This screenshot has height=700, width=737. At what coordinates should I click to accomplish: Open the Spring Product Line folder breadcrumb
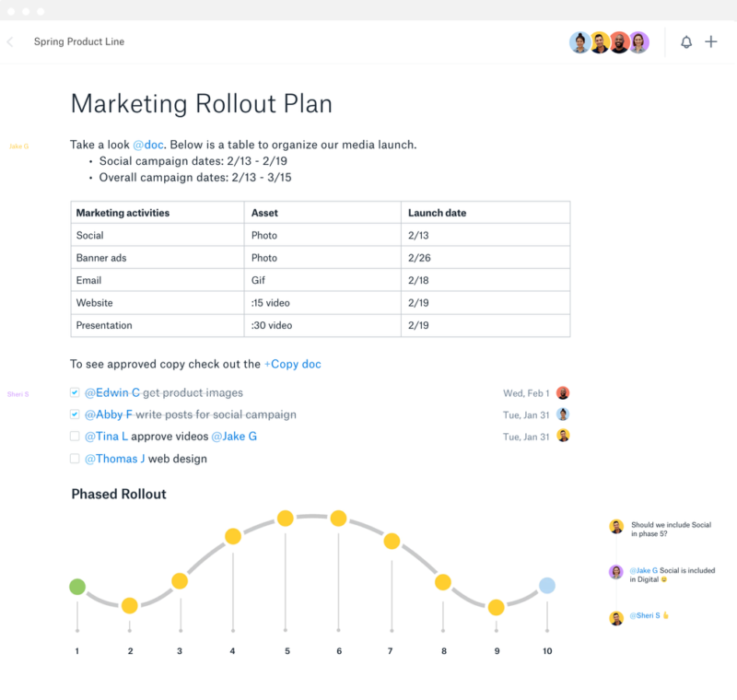79,42
